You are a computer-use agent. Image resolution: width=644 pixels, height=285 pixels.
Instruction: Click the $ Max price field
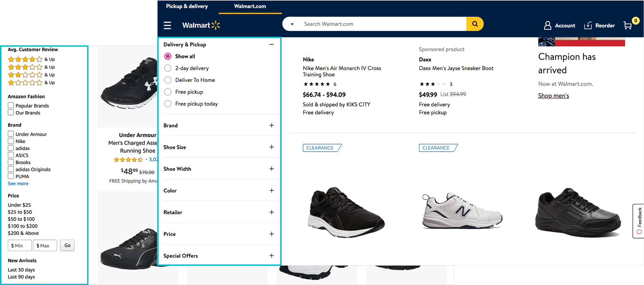(x=45, y=246)
